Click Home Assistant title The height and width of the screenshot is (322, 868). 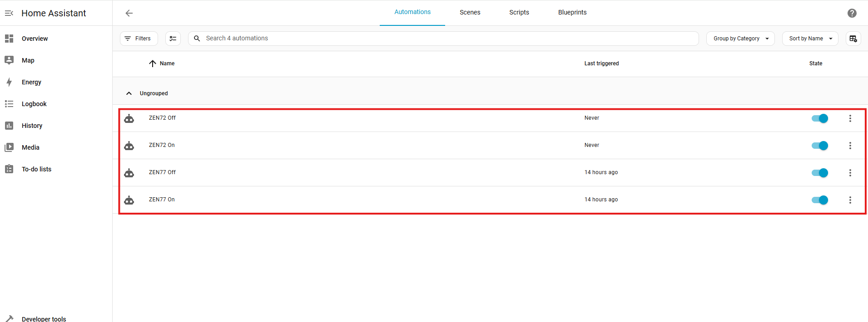pos(54,13)
